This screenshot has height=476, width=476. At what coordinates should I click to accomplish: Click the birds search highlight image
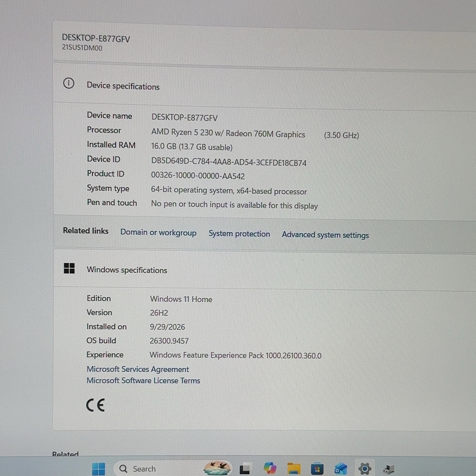click(217, 468)
